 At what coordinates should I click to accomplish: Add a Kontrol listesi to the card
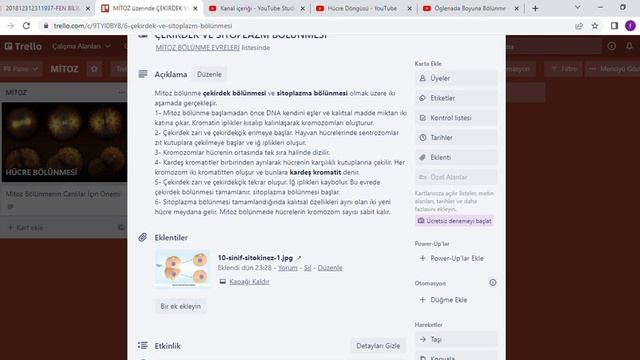(x=456, y=118)
